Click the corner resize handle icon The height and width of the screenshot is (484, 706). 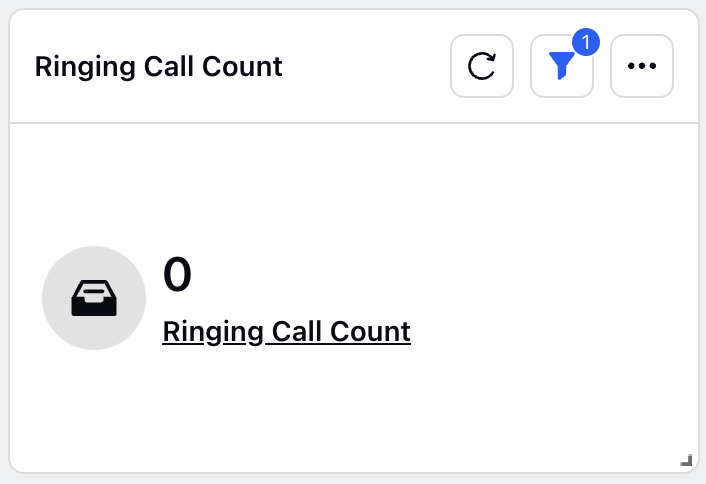coord(686,460)
